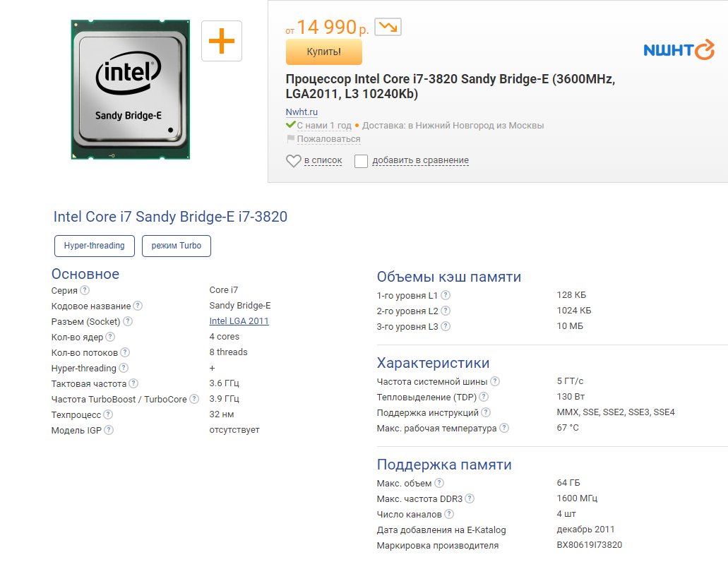The width and height of the screenshot is (728, 562).
Task: Open help icon for Частота TurboBoost / TurboCore
Action: (194, 399)
